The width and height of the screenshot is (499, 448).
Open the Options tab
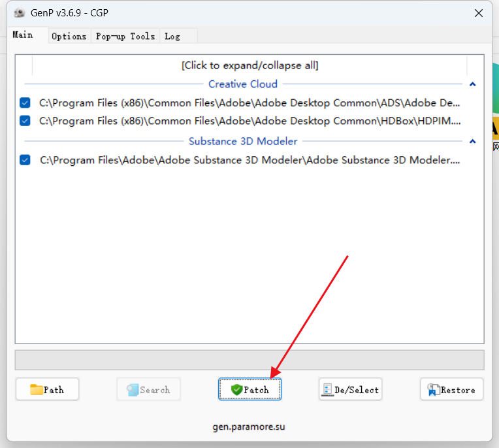[x=69, y=37]
